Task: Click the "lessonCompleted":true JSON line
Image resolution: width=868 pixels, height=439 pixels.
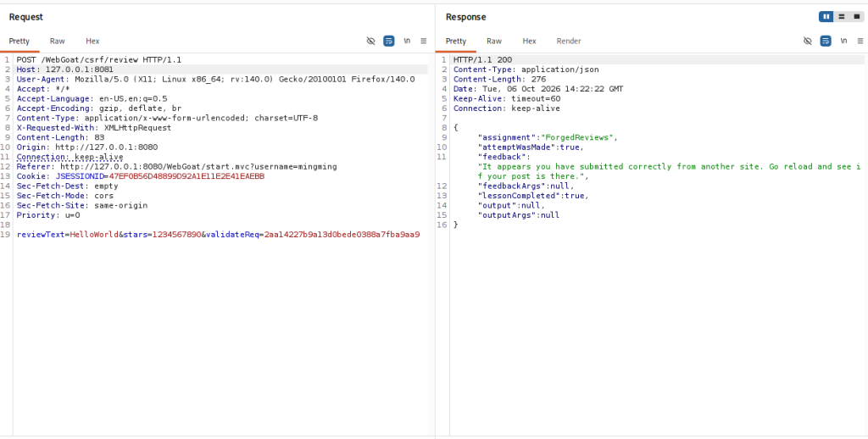Action: tap(533, 196)
